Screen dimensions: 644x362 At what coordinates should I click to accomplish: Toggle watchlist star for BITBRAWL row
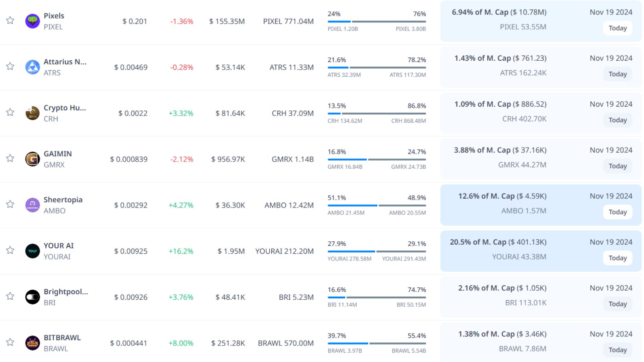tap(10, 342)
